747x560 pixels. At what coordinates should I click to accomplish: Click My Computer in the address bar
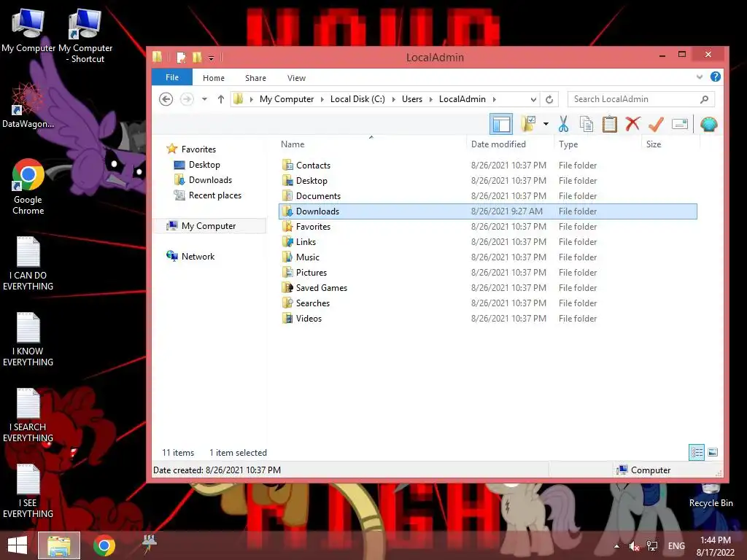286,99
